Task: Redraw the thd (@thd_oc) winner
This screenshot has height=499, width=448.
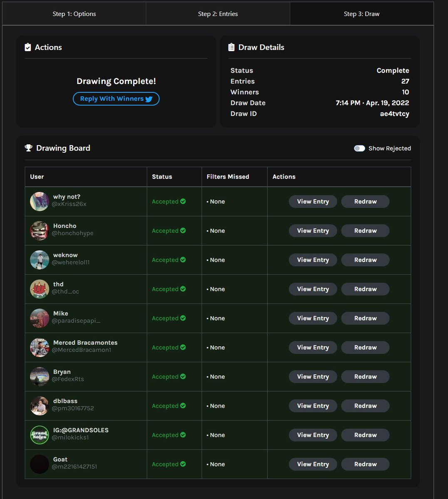Action: (x=365, y=289)
